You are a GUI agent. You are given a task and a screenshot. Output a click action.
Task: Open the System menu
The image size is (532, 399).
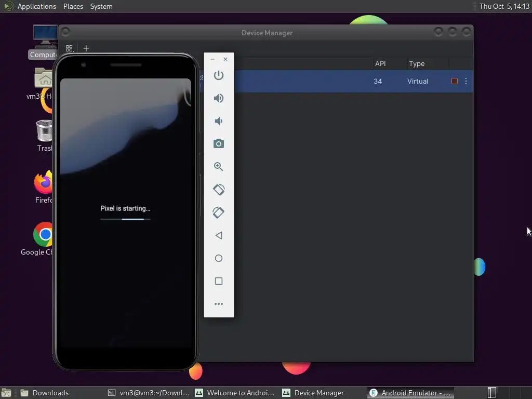[101, 6]
